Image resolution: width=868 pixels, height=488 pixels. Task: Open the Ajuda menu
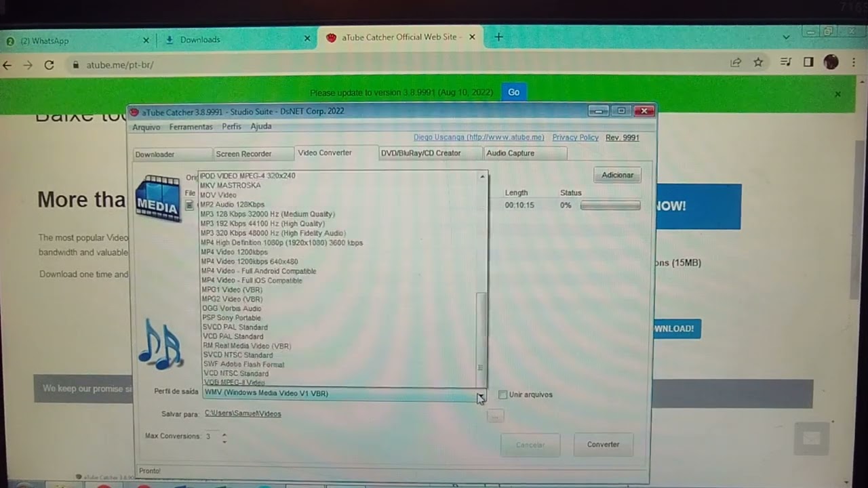261,126
